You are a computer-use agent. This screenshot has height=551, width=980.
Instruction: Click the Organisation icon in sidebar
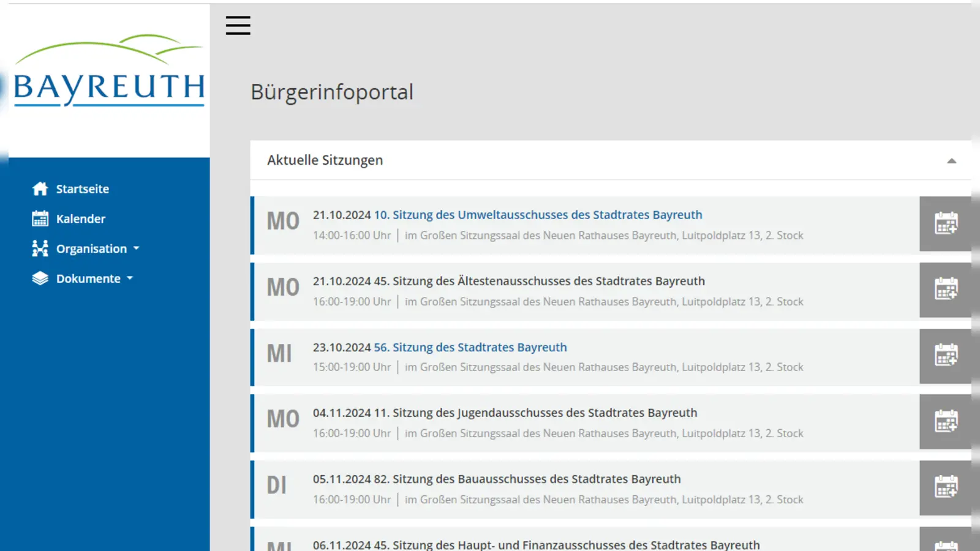pos(40,249)
